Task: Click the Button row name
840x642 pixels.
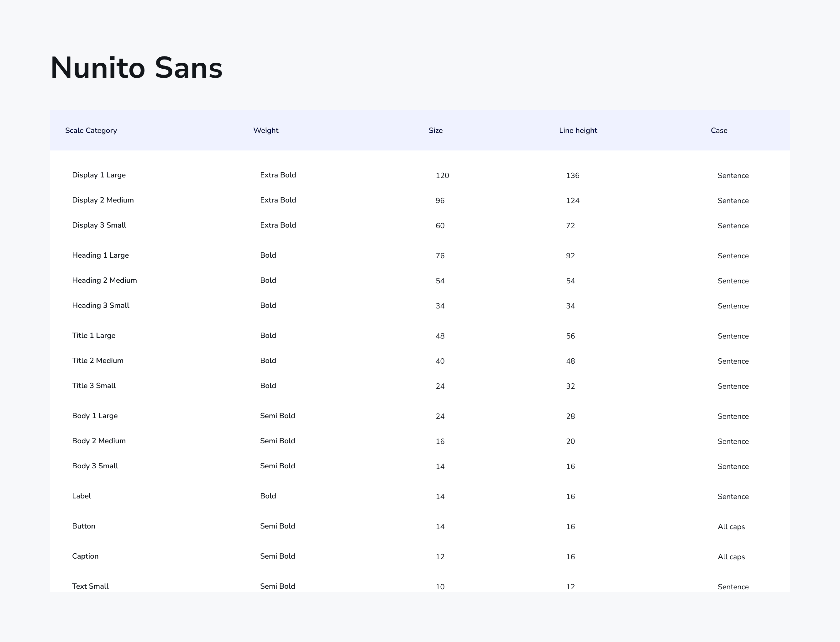Action: pyautogui.click(x=83, y=526)
